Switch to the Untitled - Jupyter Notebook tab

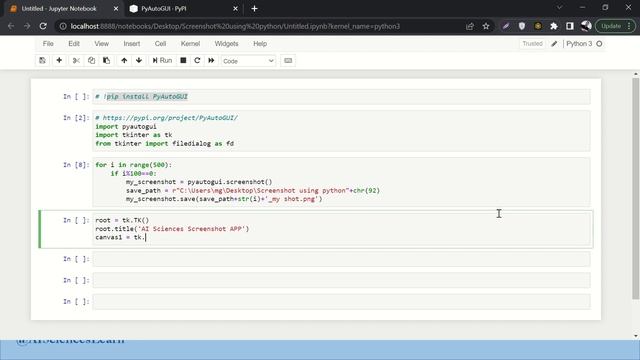pyautogui.click(x=59, y=9)
